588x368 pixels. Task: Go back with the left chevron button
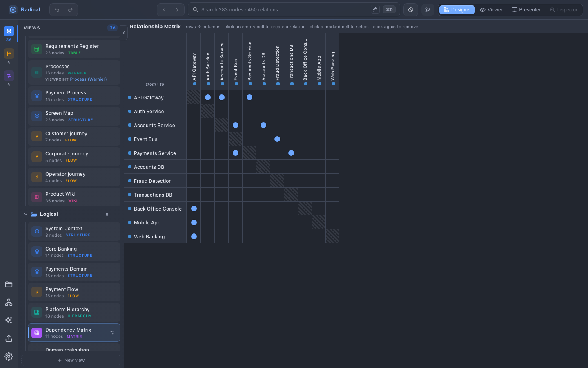pos(164,10)
